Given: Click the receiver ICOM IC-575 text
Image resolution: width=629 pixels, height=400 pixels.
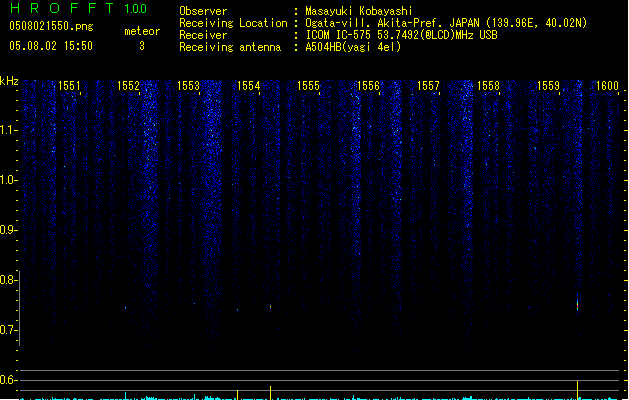Looking at the screenshot, I should coord(402,35).
